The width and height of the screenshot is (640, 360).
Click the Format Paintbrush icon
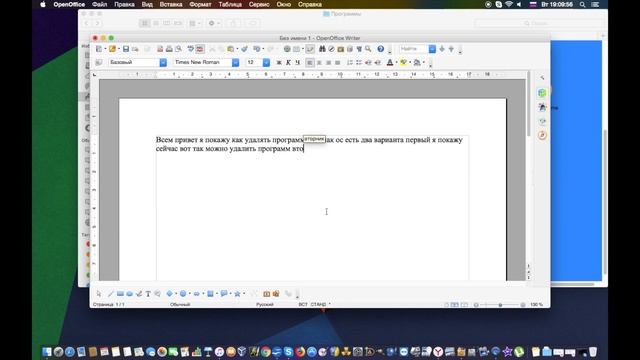244,49
